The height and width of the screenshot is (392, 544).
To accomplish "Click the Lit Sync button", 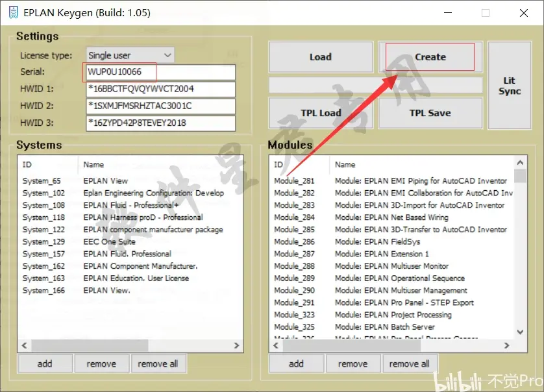I will point(510,85).
